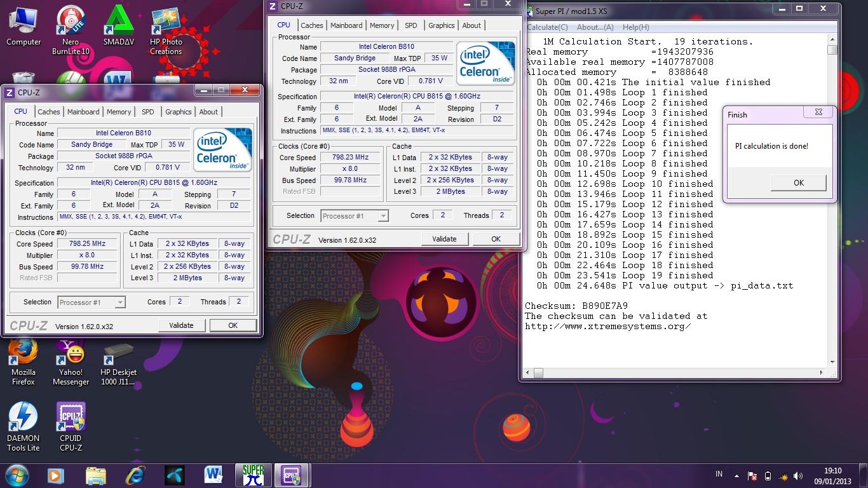Switch to Caches tab in upper CPU-Z
Viewport: 868px width, 488px height.
point(312,25)
